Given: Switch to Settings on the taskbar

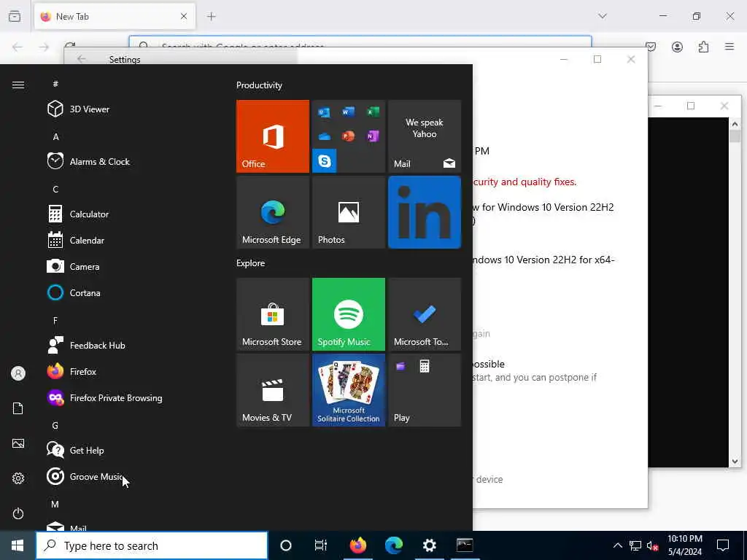Looking at the screenshot, I should point(429,545).
